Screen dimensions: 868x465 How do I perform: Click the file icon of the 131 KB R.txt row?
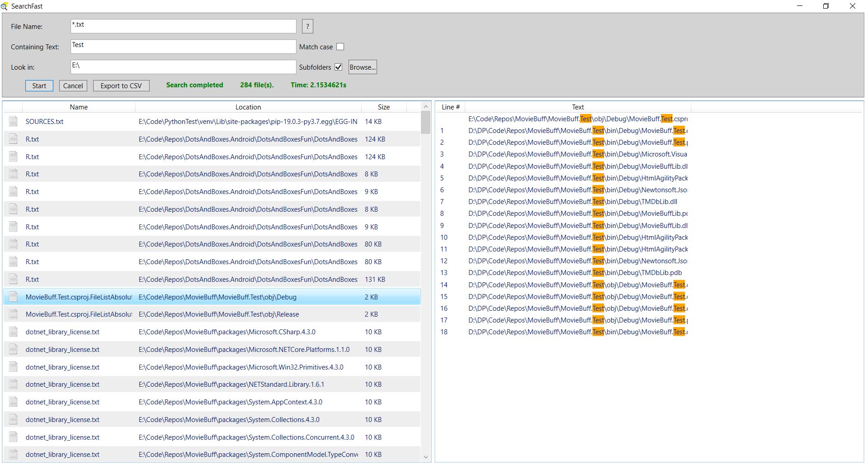(x=13, y=279)
